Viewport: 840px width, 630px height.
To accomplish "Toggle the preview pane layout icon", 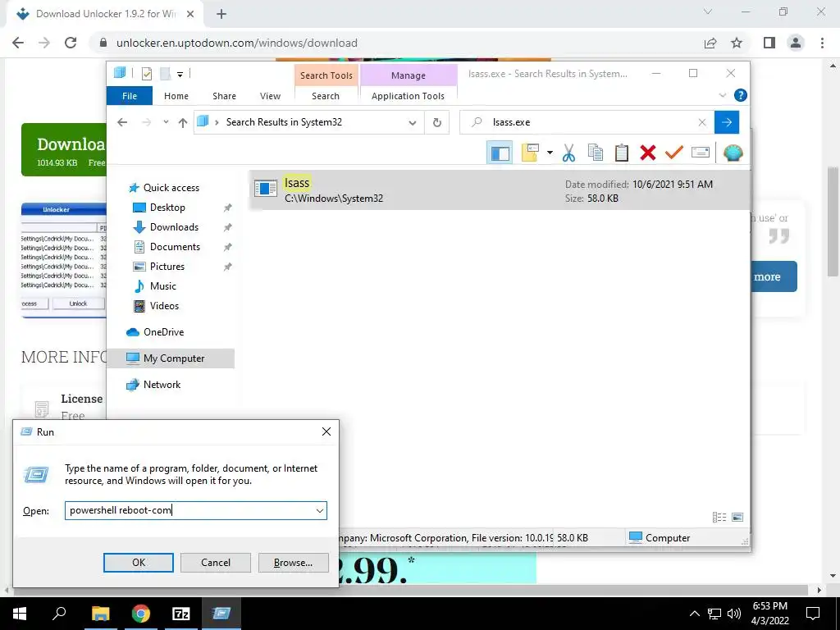I will tap(500, 153).
